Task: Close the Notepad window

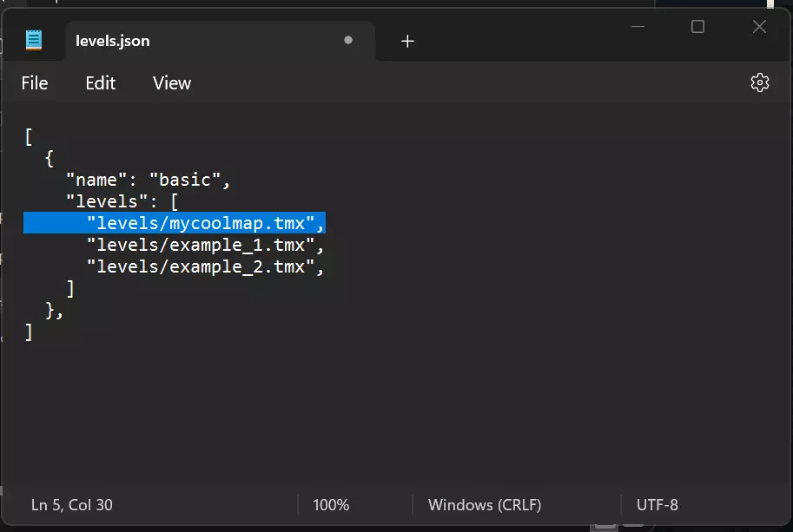Action: [759, 27]
